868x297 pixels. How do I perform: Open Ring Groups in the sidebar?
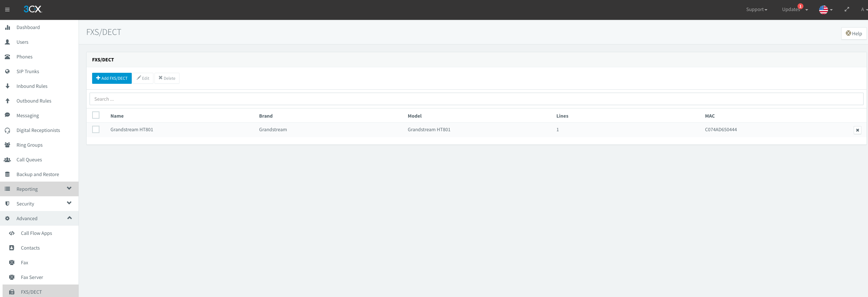pyautogui.click(x=29, y=145)
